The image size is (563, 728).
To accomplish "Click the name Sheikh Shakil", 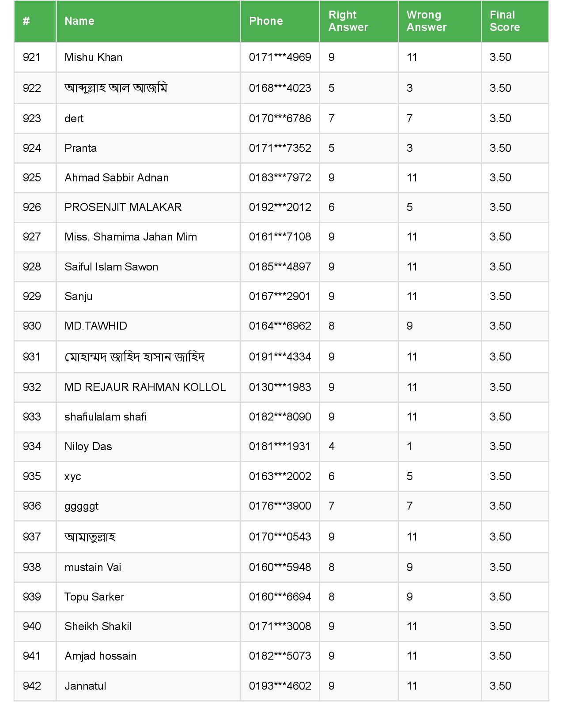I will [x=98, y=627].
